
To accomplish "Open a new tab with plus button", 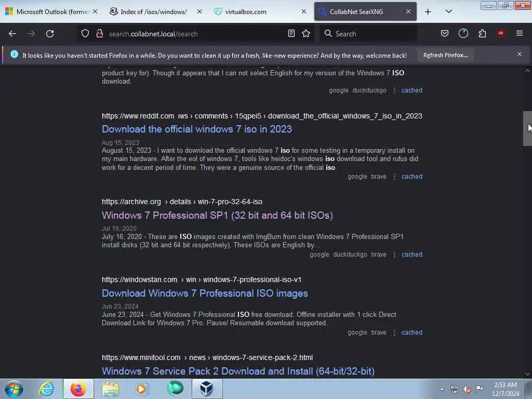I will click(x=428, y=12).
